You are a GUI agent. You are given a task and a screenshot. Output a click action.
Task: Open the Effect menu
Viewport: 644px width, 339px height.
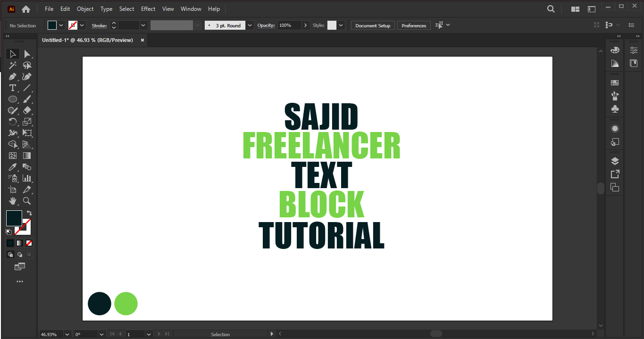(148, 9)
